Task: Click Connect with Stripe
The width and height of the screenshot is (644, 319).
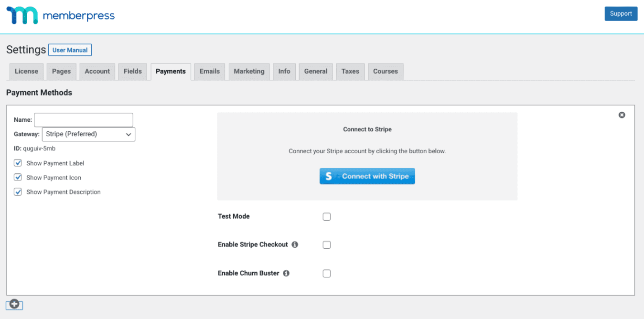Action: [367, 176]
